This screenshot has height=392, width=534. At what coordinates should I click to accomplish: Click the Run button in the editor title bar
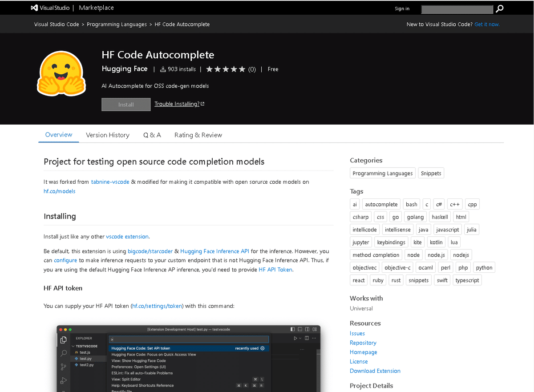(x=295, y=338)
